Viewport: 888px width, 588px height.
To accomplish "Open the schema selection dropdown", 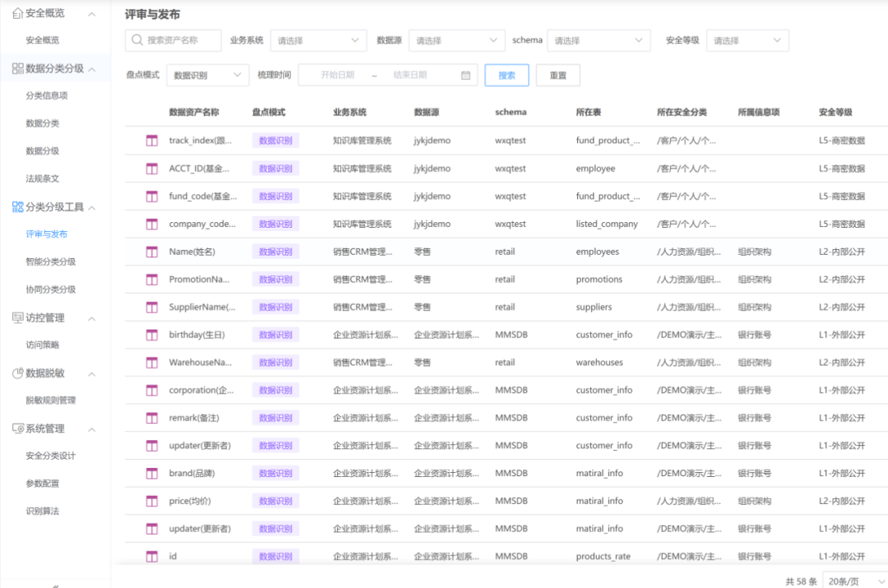I will pyautogui.click(x=599, y=39).
